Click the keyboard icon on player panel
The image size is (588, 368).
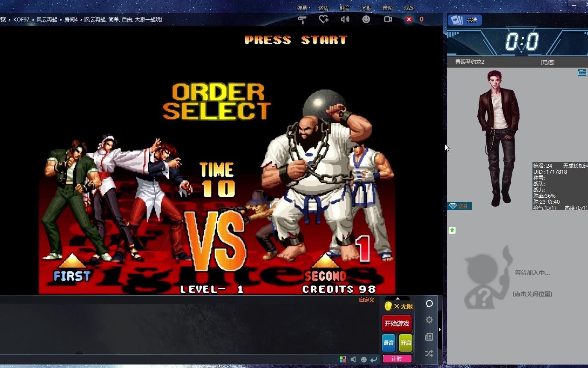click(582, 72)
